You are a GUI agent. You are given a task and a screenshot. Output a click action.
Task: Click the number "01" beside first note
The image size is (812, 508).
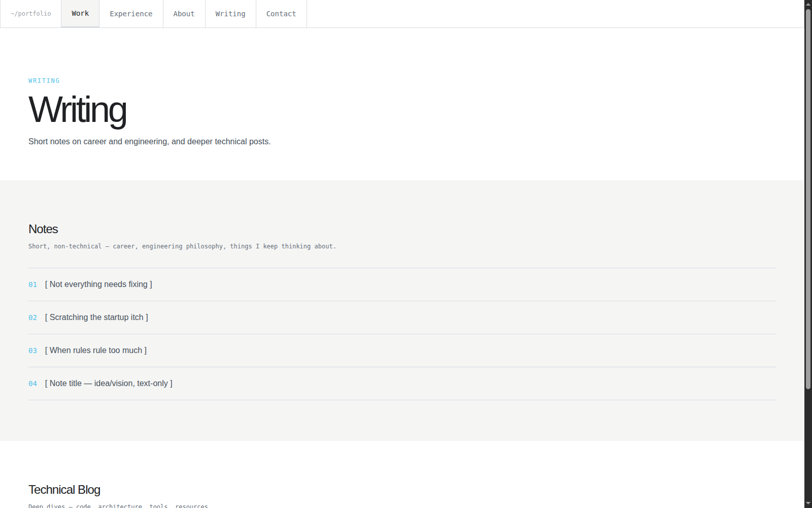[32, 284]
